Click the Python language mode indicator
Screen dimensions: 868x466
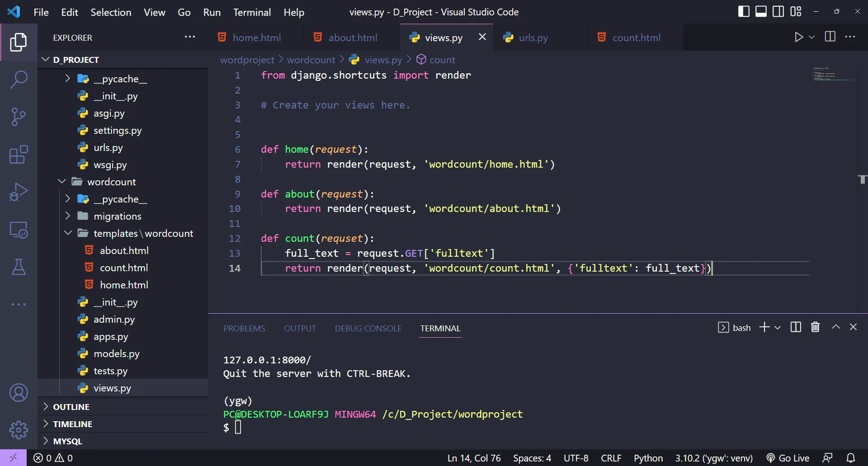tap(648, 458)
